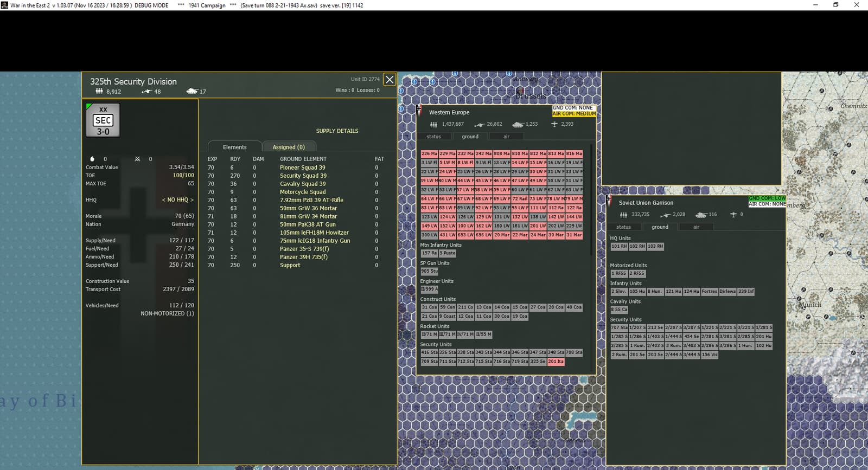868x470 pixels.
Task: Open SUPPLY DETAILS for the division
Action: pyautogui.click(x=337, y=131)
